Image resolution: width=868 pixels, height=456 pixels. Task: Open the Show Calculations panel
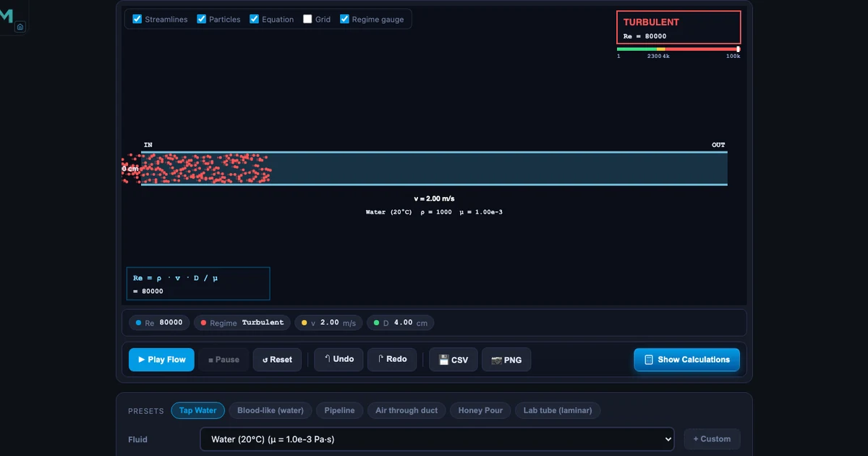click(686, 360)
